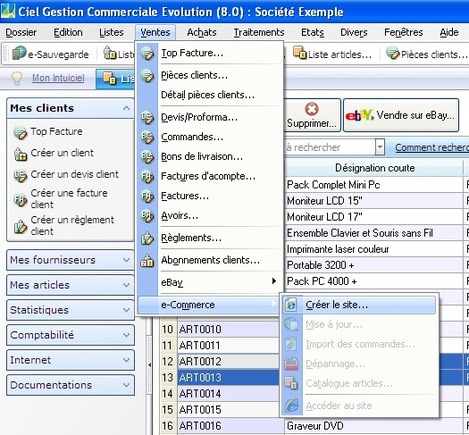
Task: Click the Portable 3200 + cell
Action: pos(374,265)
